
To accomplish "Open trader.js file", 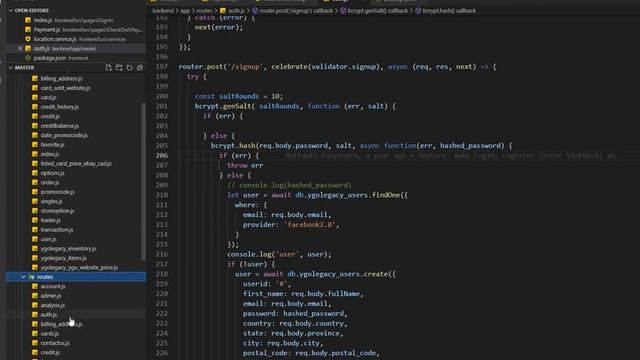I will pyautogui.click(x=51, y=220).
